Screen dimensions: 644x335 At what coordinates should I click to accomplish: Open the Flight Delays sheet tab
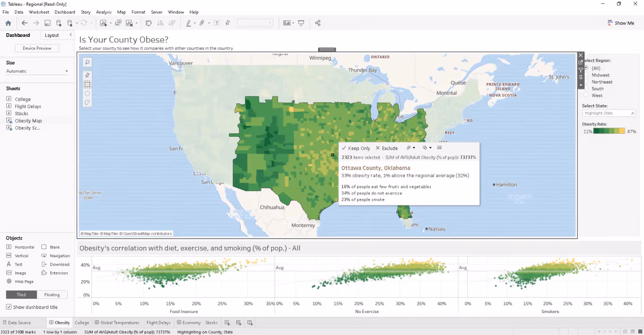pyautogui.click(x=158, y=323)
